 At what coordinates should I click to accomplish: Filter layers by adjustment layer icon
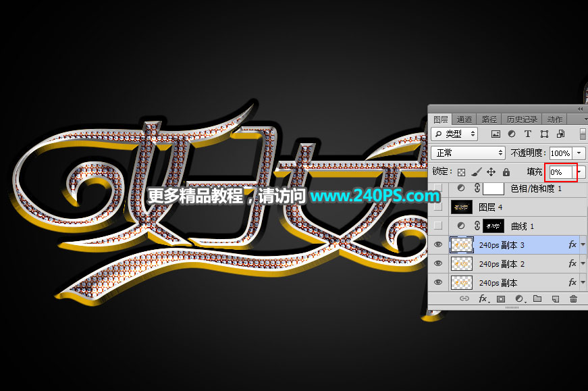[x=512, y=134]
